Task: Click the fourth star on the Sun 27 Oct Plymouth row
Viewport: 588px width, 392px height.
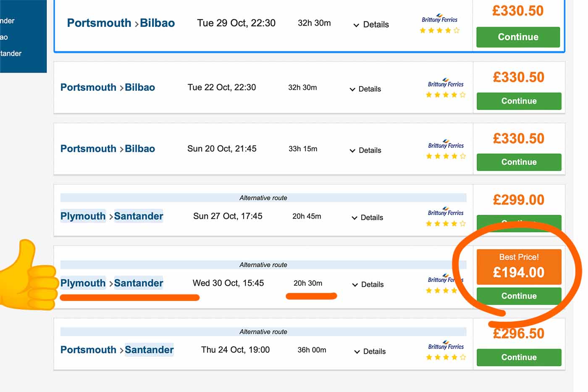Action: 454,224
